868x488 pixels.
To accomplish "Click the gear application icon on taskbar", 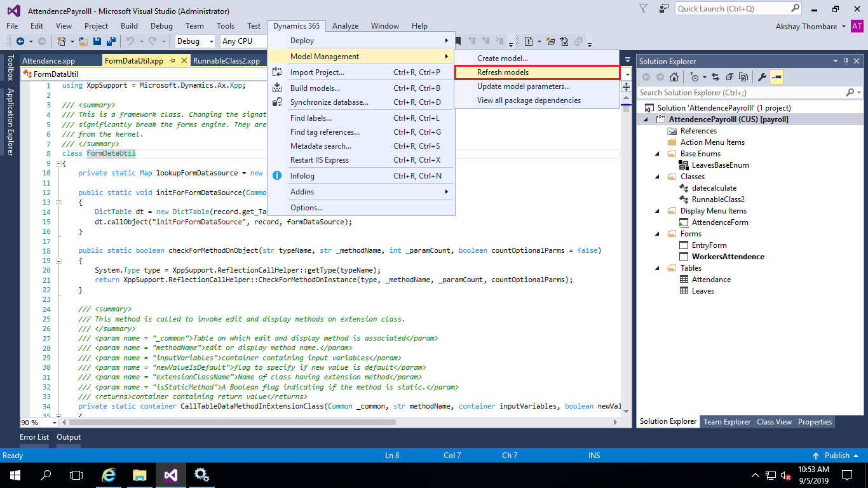I will tap(202, 475).
